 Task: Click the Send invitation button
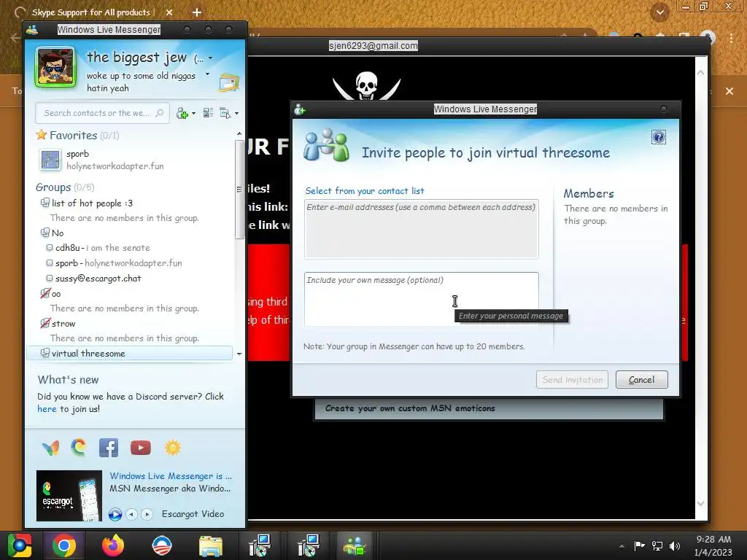click(572, 379)
